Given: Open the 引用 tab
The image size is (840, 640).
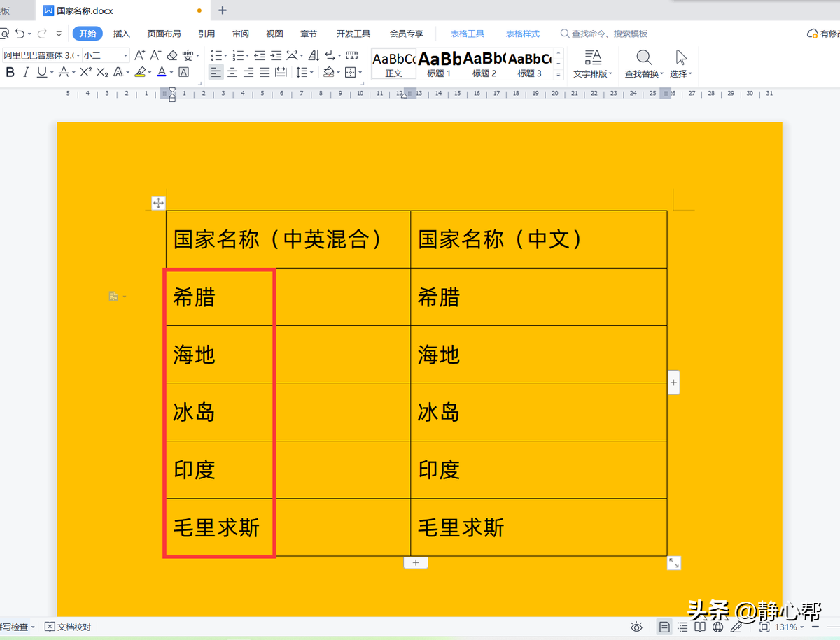Looking at the screenshot, I should [x=206, y=34].
